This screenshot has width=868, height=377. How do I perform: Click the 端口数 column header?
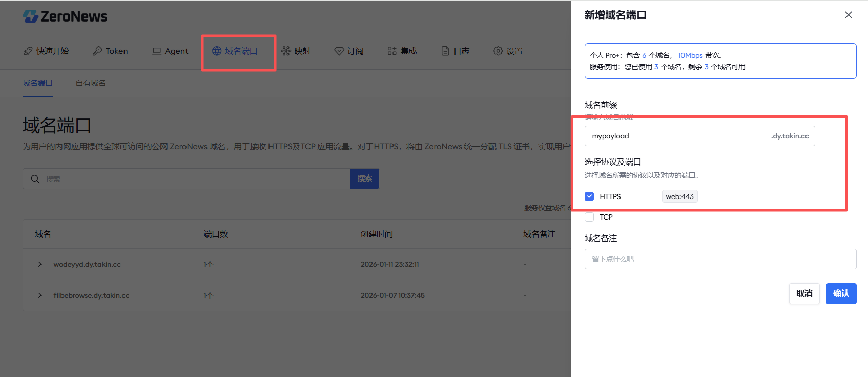click(x=216, y=234)
